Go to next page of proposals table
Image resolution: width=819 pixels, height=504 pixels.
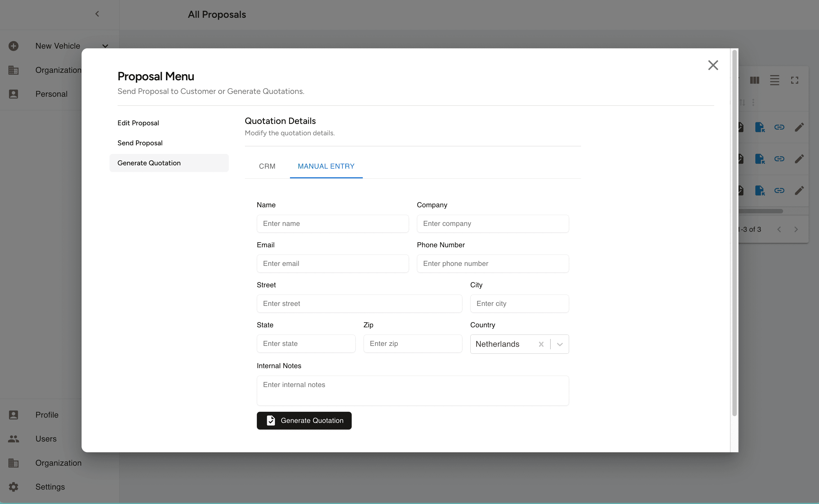pyautogui.click(x=796, y=229)
